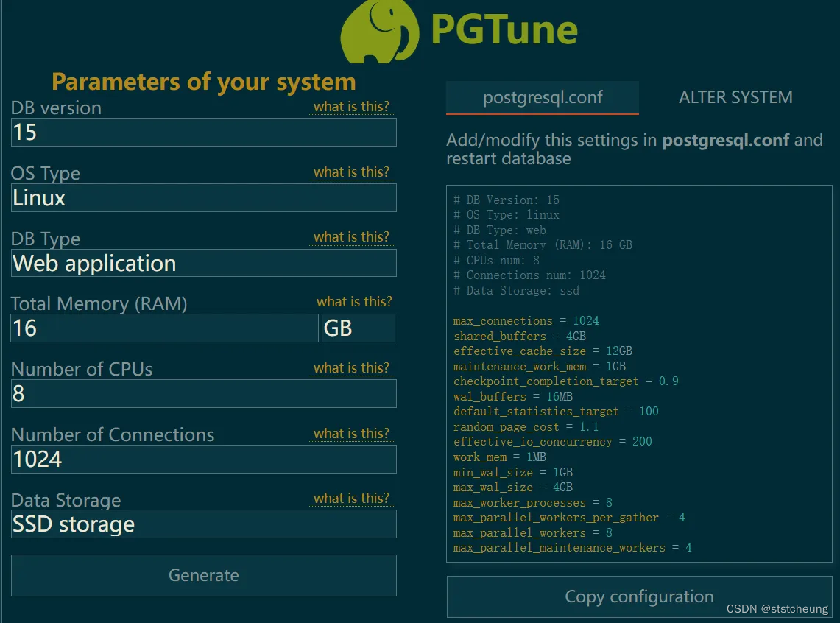Click the 'max_connections = 1024' config line
Viewport: 840px width, 623px height.
click(526, 321)
